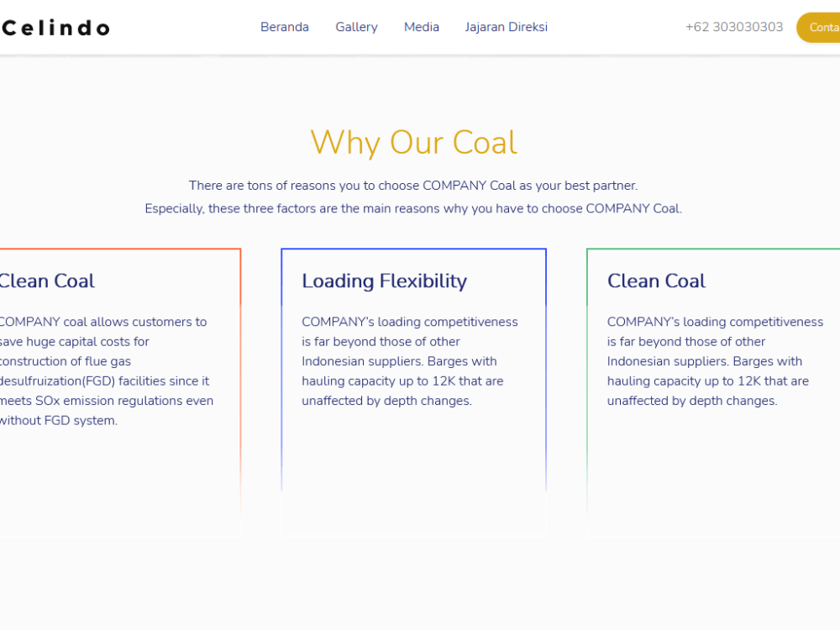Image resolution: width=840 pixels, height=630 pixels.
Task: Click the blue card's loading competitiveness paragraph
Action: (410, 361)
